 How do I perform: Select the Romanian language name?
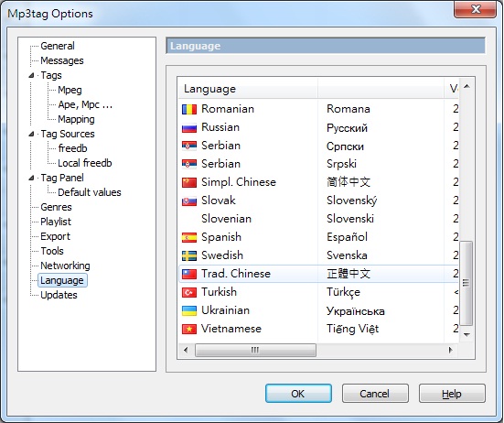point(228,109)
